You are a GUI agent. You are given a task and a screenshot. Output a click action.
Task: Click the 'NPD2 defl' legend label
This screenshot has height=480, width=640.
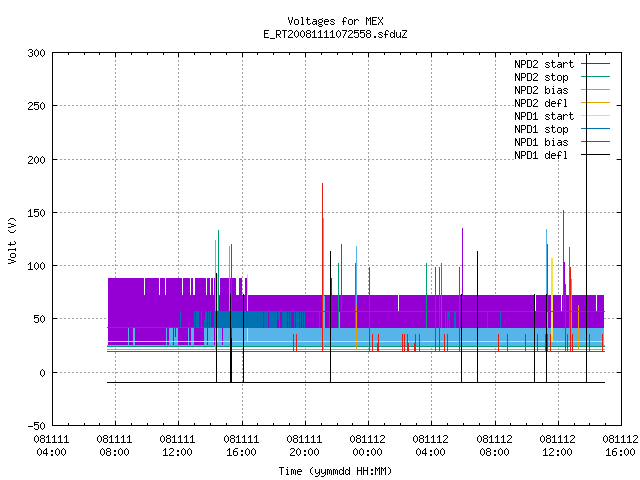click(x=541, y=103)
